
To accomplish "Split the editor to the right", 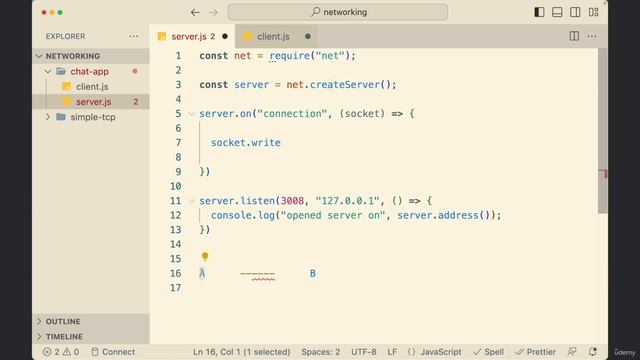I will pos(574,36).
